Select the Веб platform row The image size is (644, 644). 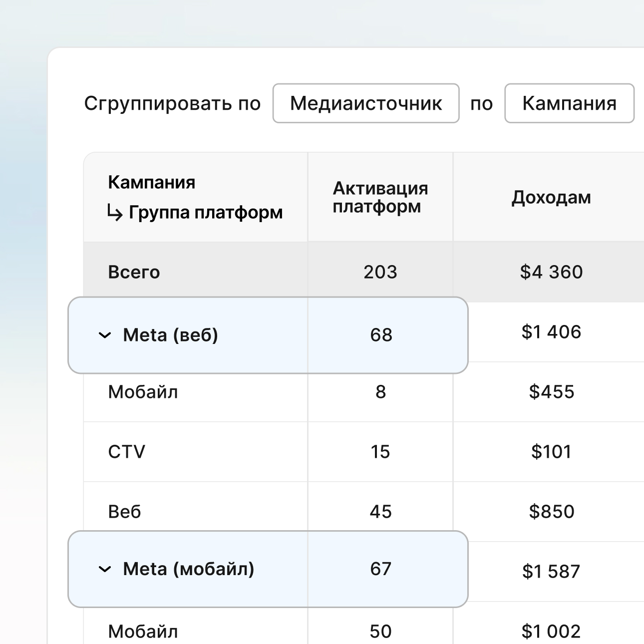124,512
